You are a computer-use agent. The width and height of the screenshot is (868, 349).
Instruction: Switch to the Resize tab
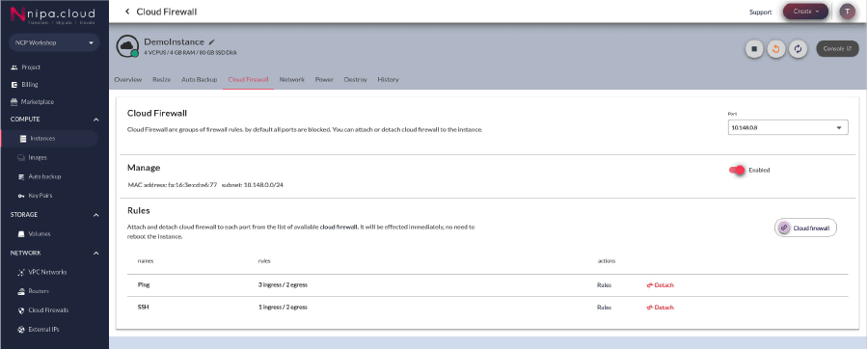162,80
